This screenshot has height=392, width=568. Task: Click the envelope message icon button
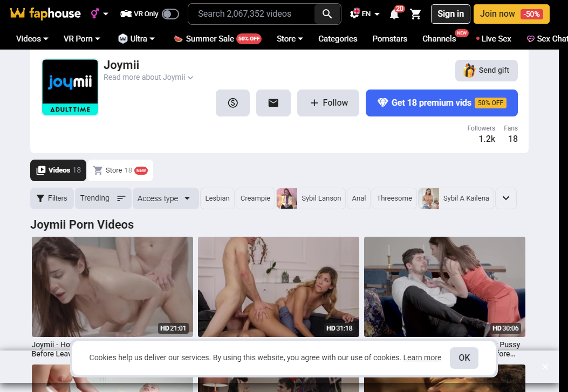tap(273, 103)
